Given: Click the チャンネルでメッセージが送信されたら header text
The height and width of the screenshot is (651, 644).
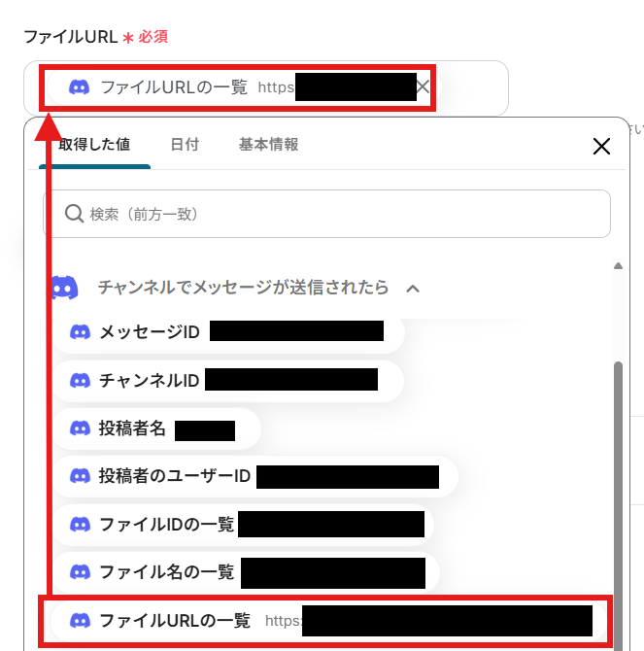Looking at the screenshot, I should [243, 288].
